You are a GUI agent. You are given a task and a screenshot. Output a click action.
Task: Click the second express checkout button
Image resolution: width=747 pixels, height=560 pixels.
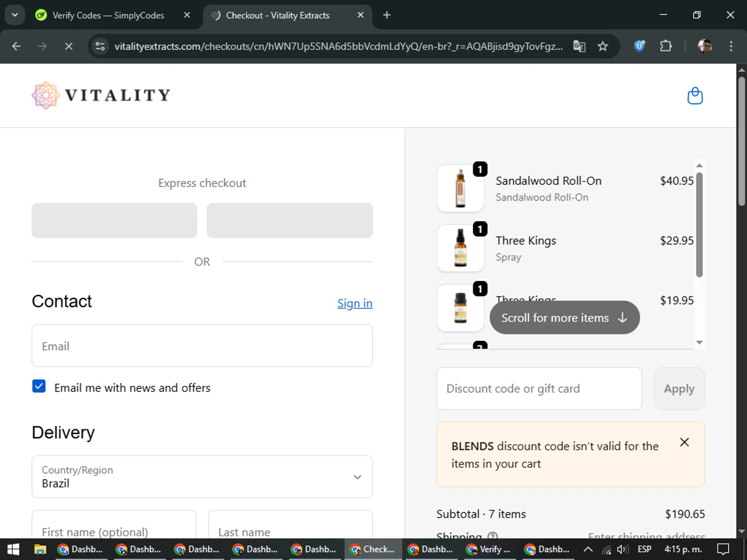pyautogui.click(x=290, y=220)
